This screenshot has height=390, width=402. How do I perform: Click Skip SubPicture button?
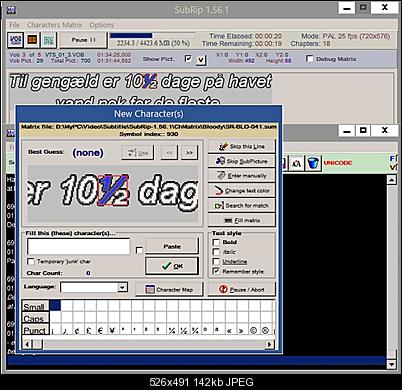[242, 161]
